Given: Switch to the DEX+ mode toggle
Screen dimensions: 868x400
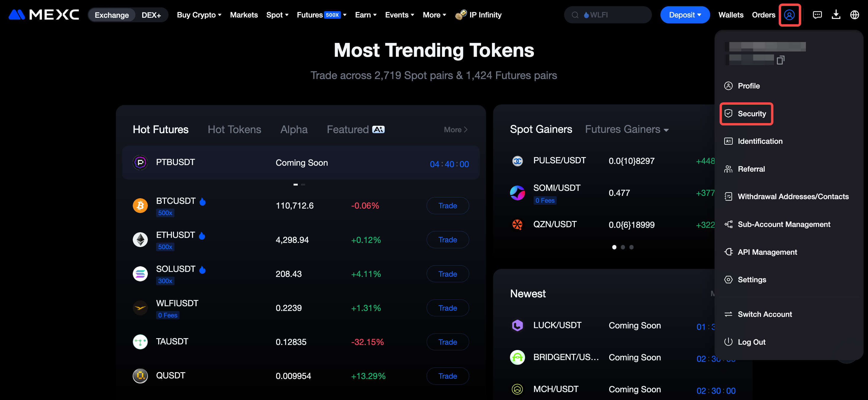Looking at the screenshot, I should (151, 15).
